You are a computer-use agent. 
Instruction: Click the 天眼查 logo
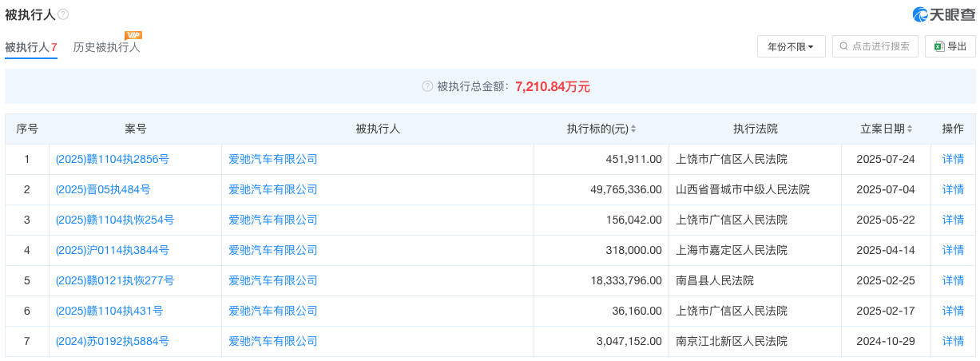point(944,14)
